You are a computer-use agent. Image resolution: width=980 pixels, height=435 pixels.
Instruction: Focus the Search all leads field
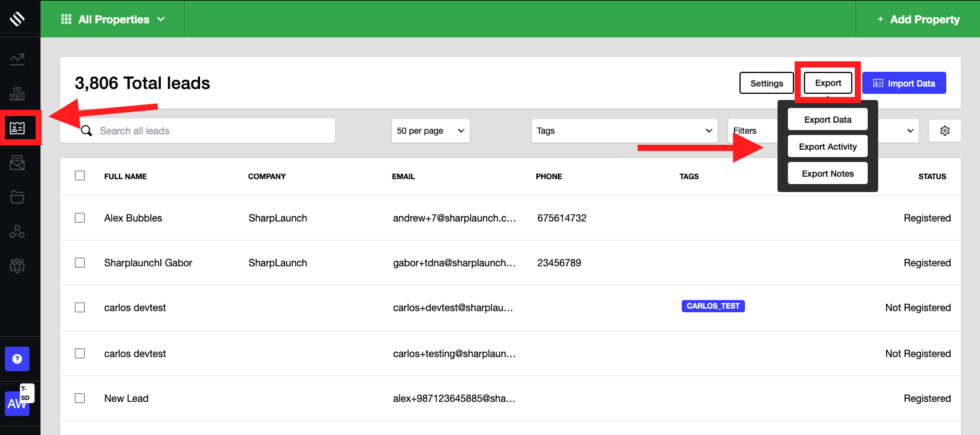(209, 131)
